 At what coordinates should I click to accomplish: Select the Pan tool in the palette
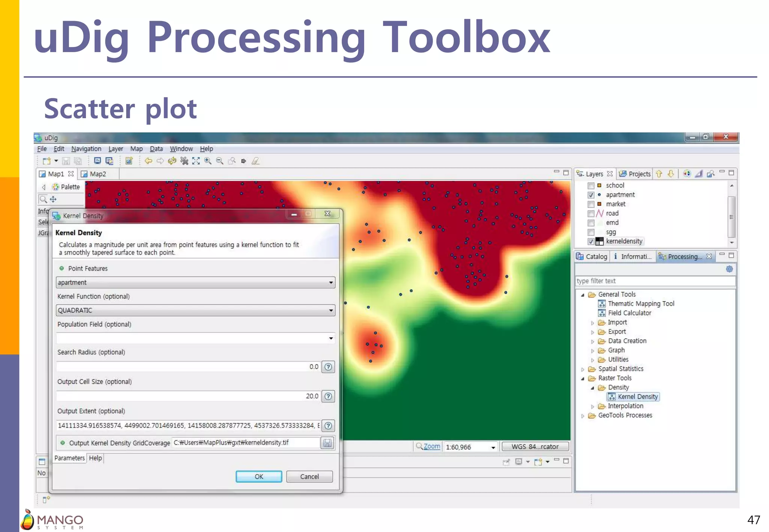click(x=53, y=199)
